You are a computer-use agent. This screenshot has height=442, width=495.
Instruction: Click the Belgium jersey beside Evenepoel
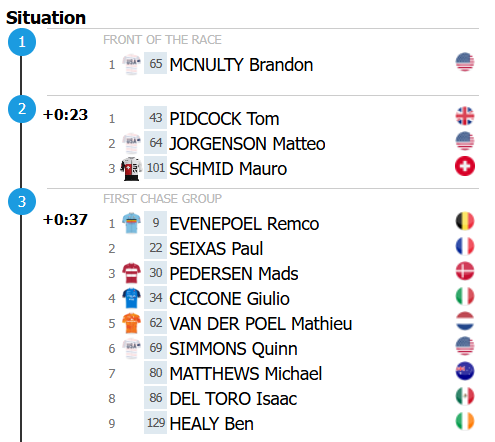[131, 223]
